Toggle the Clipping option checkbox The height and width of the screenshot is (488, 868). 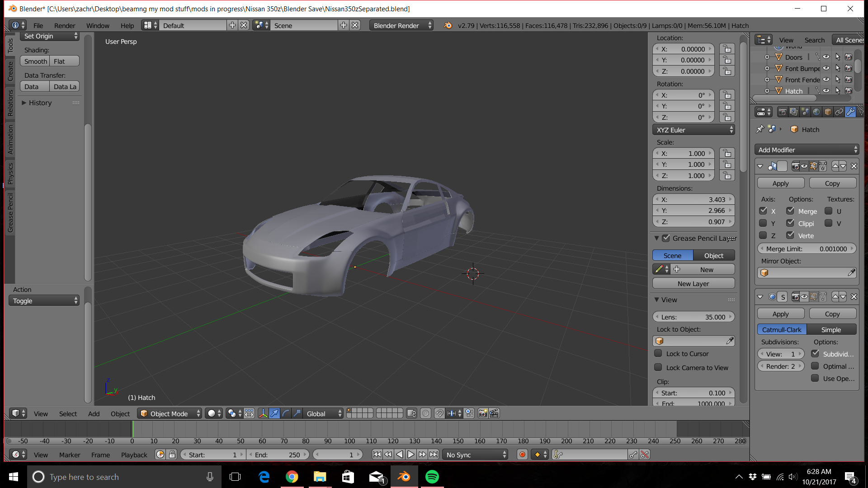[790, 223]
